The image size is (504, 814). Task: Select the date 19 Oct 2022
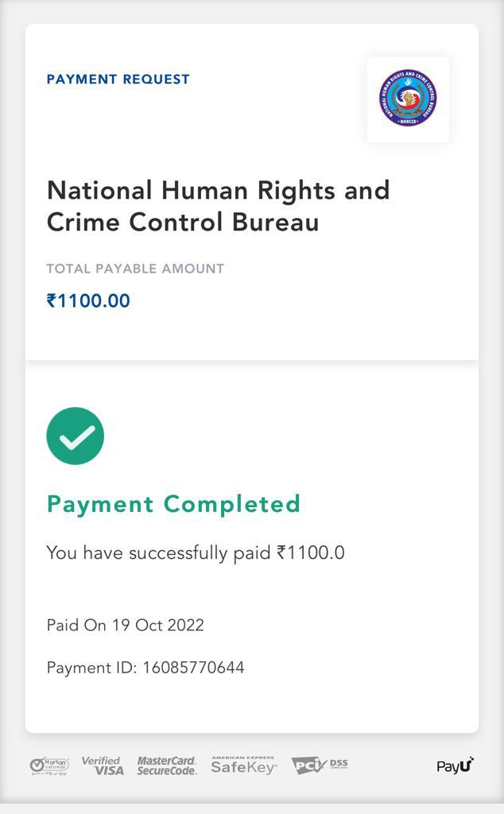pyautogui.click(x=157, y=625)
